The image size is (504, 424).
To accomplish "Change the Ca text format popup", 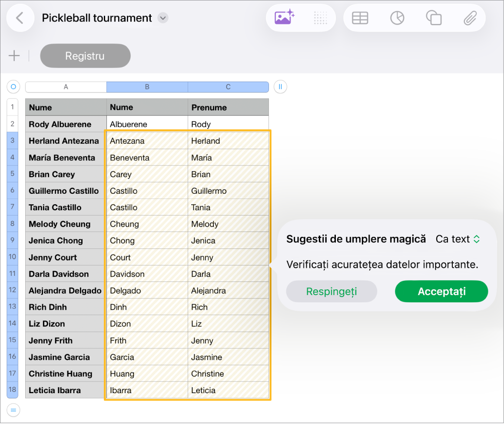I will [x=458, y=239].
